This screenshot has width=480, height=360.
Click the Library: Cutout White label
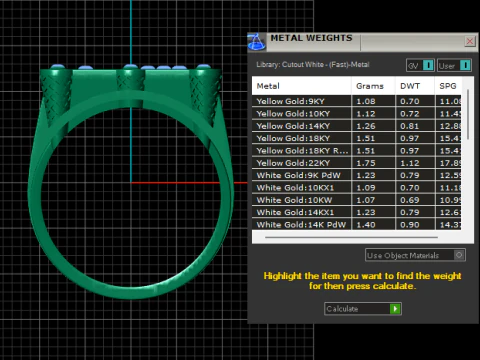313,65
